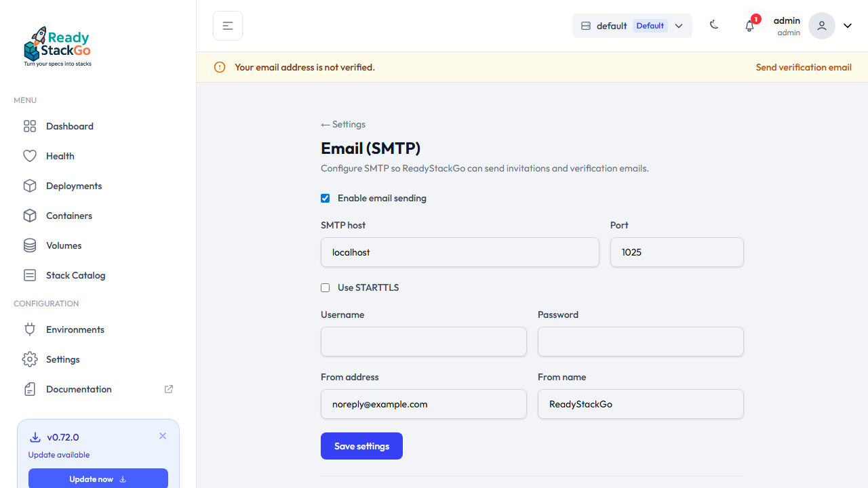
Task: Click the server icon next to default
Action: tap(586, 26)
